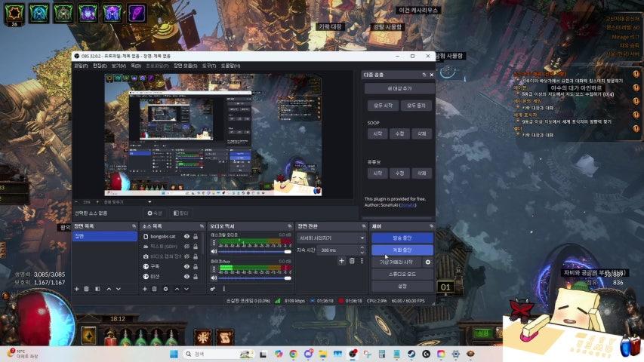644x362 pixels.
Task: Open desktop audio track options menu
Action: [214, 243]
